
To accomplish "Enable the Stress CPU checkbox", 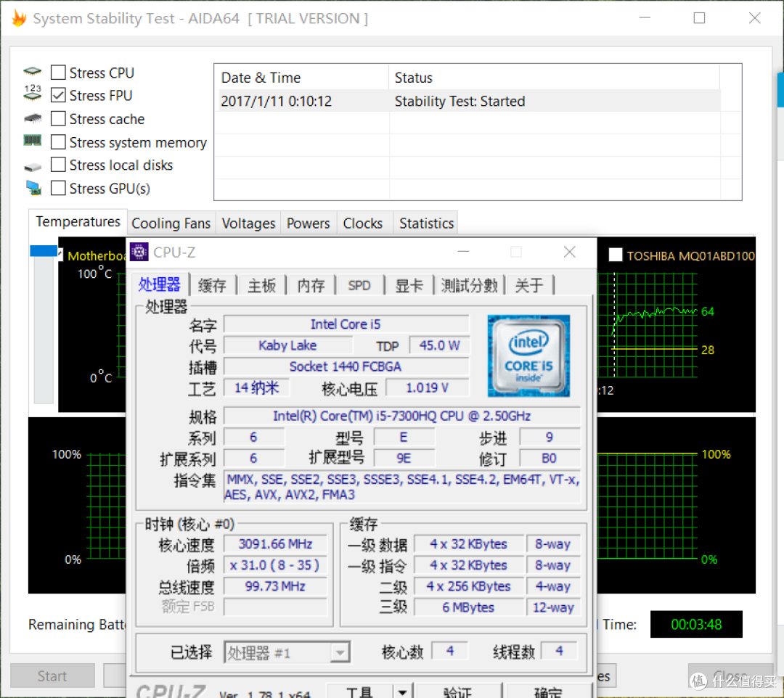I will pyautogui.click(x=58, y=73).
